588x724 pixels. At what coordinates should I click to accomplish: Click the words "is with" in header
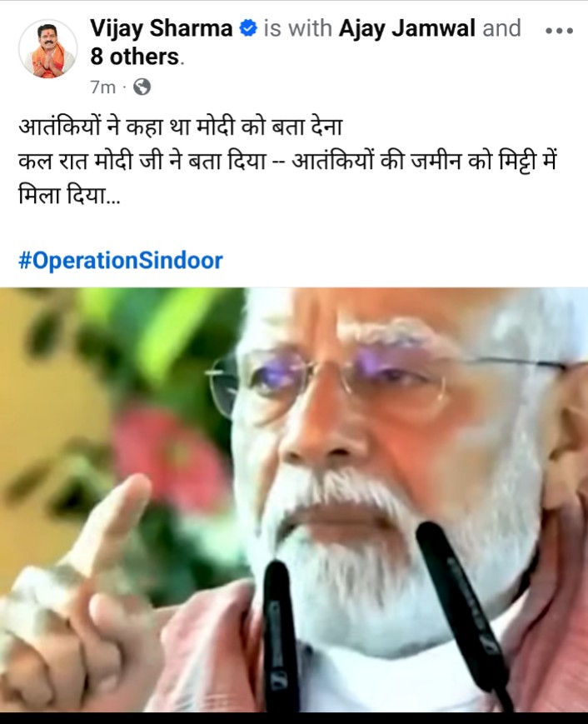(297, 28)
